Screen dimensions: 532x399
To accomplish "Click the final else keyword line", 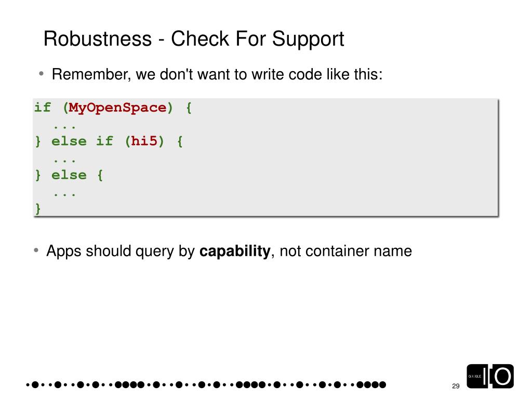I will (x=69, y=175).
